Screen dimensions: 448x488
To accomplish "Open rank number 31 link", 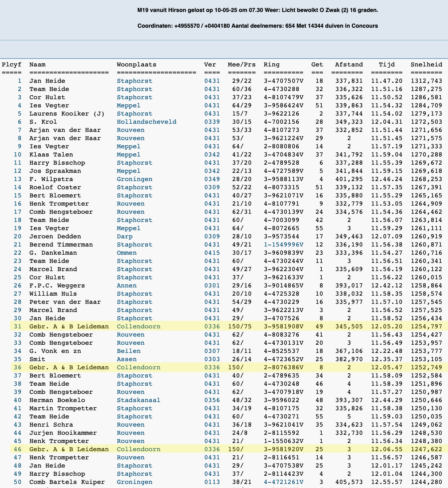I will pos(18,326).
